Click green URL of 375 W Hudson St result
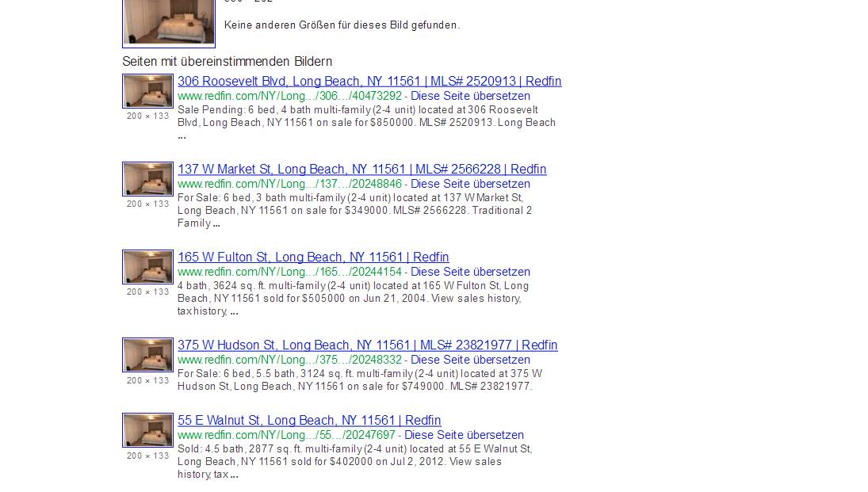 (289, 360)
